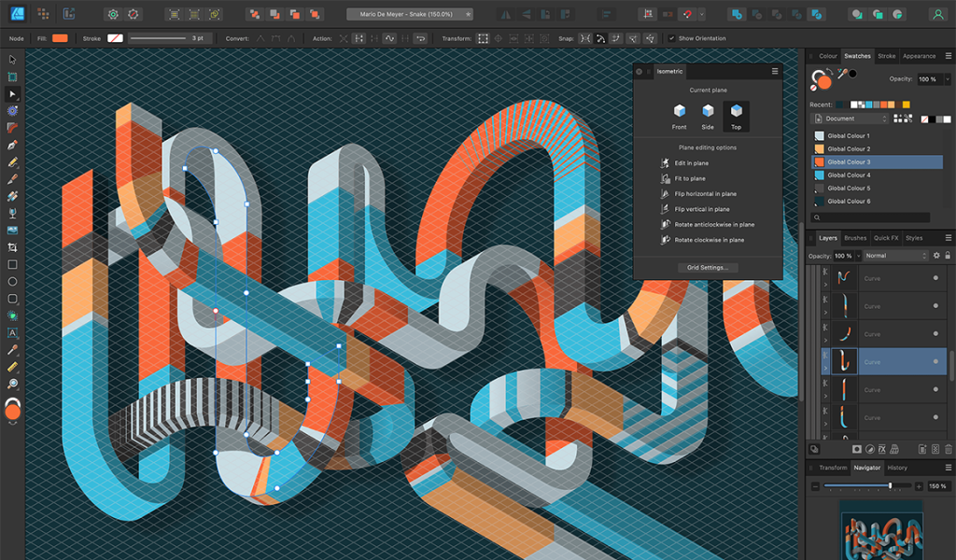The width and height of the screenshot is (956, 560).
Task: Select the Ellipse shape tool
Action: (12, 282)
